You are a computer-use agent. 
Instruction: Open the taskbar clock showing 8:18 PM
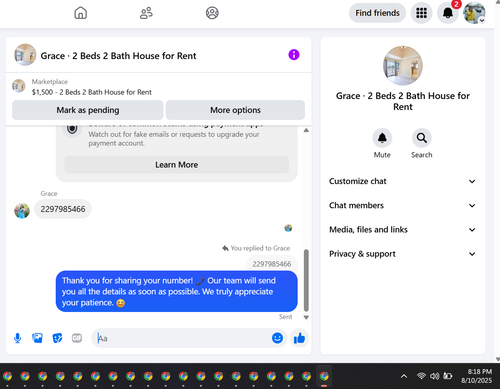click(477, 376)
